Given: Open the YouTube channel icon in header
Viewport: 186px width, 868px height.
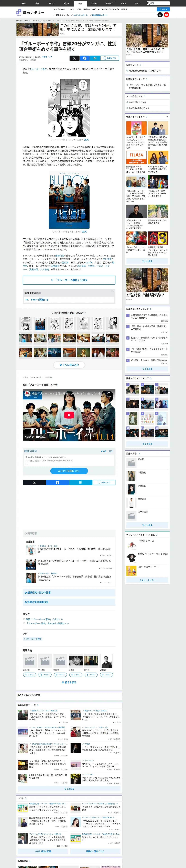Looking at the screenshot, I should (166, 15).
